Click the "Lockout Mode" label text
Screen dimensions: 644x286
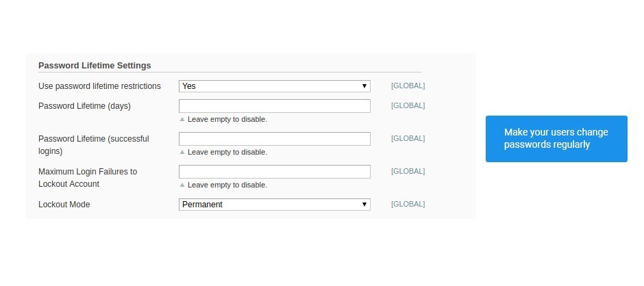(64, 205)
